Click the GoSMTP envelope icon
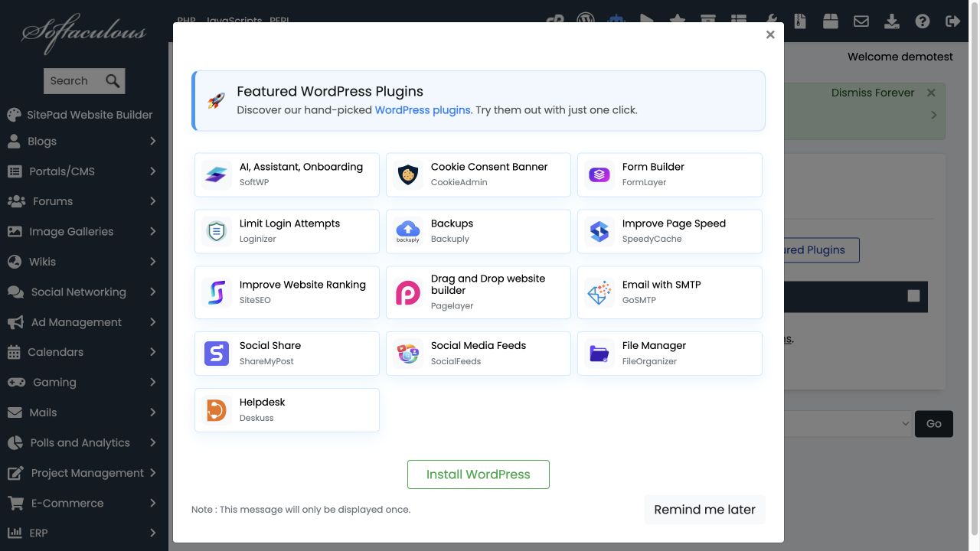Screen dimensions: 980x551 pyautogui.click(x=599, y=292)
